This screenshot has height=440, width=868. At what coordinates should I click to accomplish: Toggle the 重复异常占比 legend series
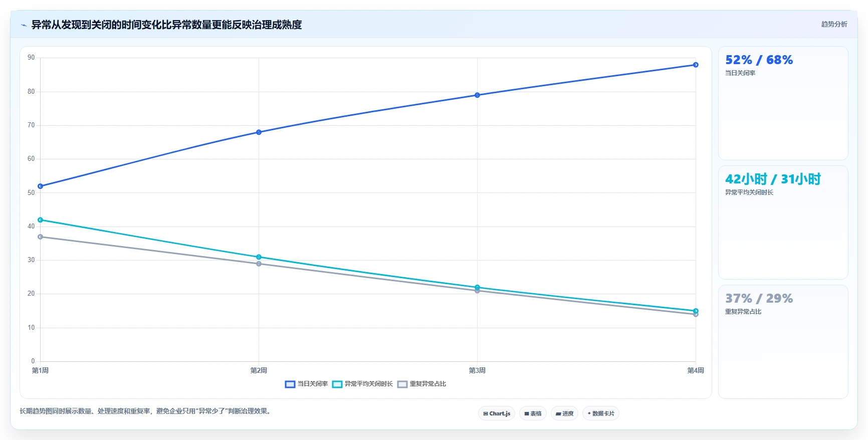click(421, 384)
